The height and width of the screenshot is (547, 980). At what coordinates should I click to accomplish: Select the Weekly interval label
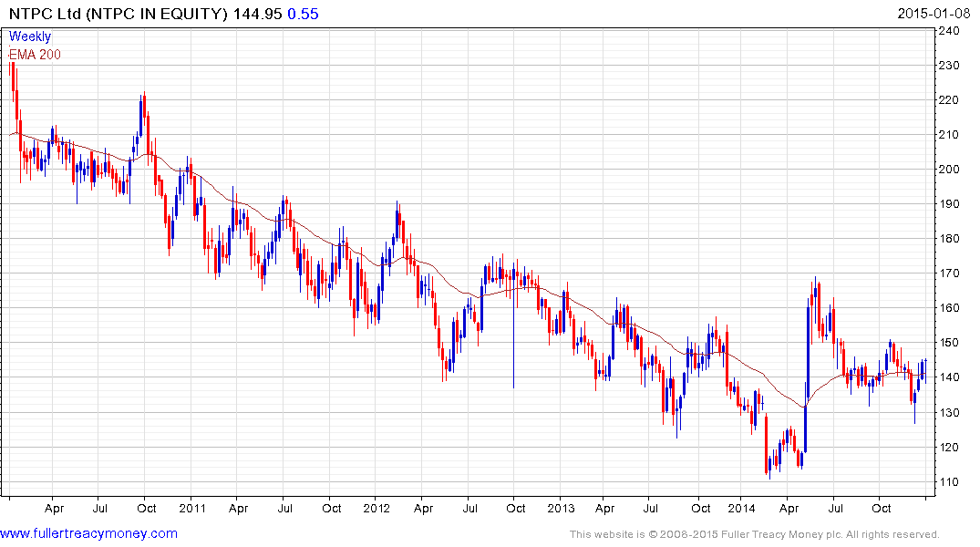[30, 36]
